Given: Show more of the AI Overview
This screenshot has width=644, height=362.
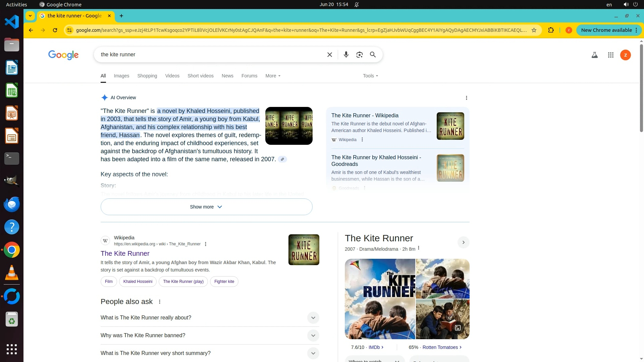Looking at the screenshot, I should pyautogui.click(x=206, y=207).
